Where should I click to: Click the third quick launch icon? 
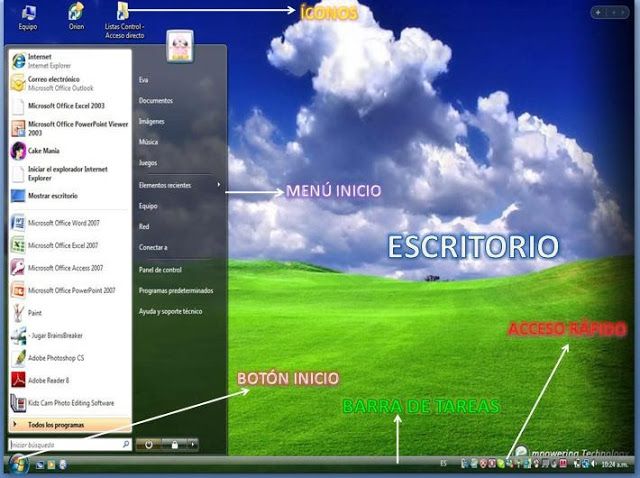(x=62, y=465)
